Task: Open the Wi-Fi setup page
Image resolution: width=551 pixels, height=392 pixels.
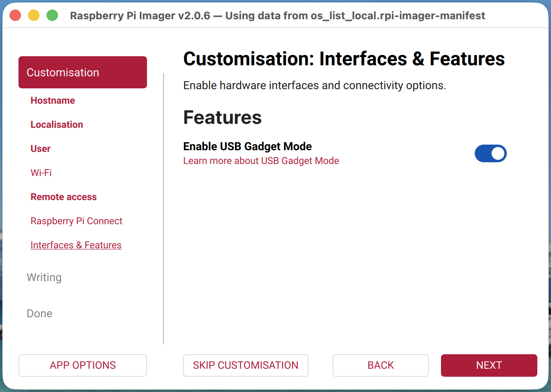Action: 41,173
